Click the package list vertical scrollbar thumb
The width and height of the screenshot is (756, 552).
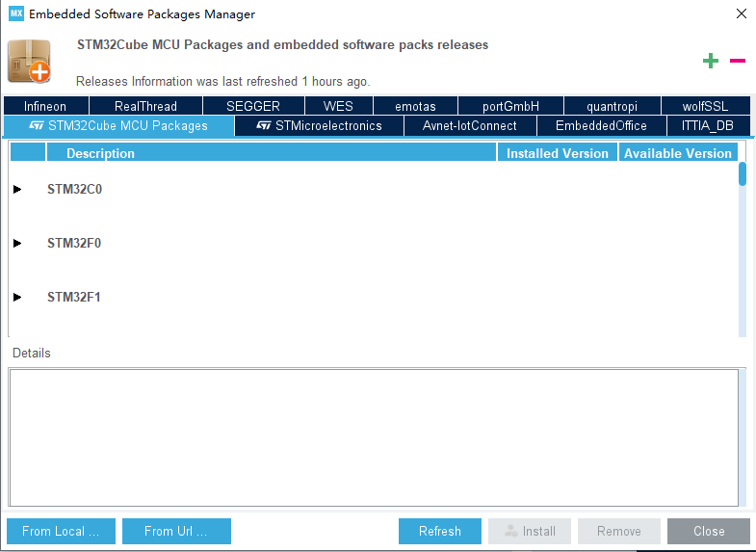coord(743,174)
